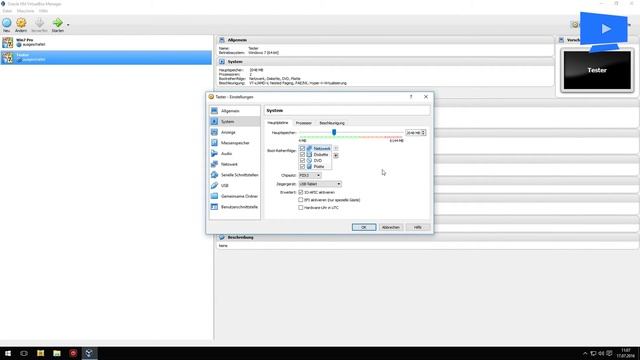Open the Hilfe menu in menu bar

tap(43, 11)
